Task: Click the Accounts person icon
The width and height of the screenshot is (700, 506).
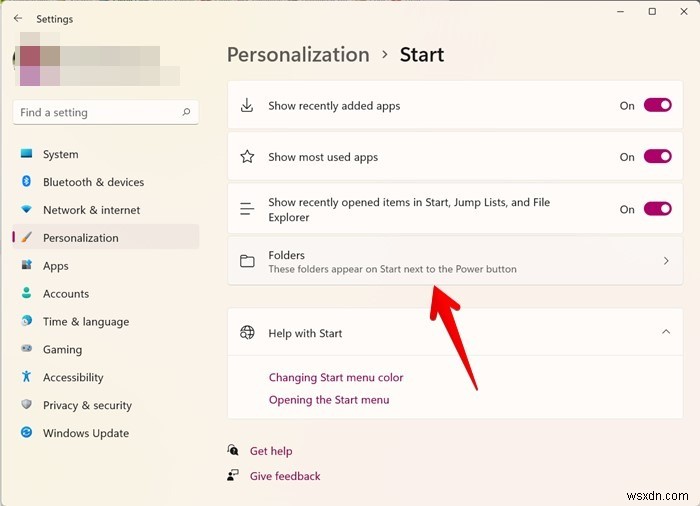Action: [25, 294]
